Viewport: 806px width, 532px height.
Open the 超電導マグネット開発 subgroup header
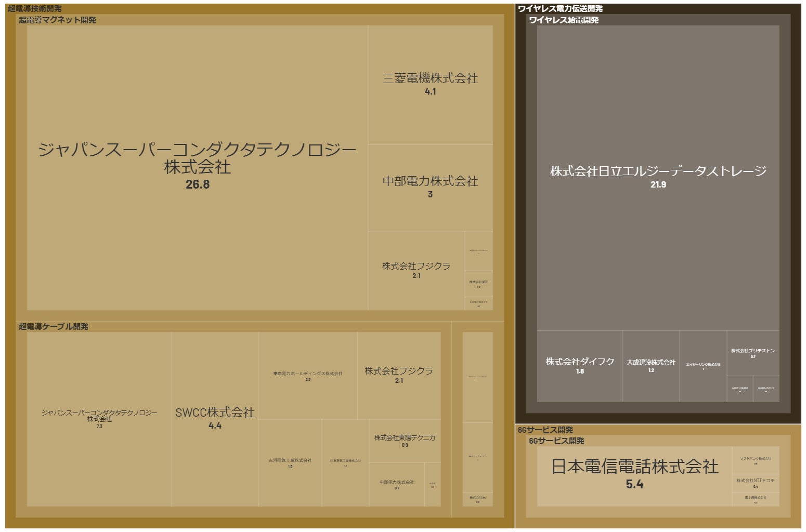[x=57, y=20]
